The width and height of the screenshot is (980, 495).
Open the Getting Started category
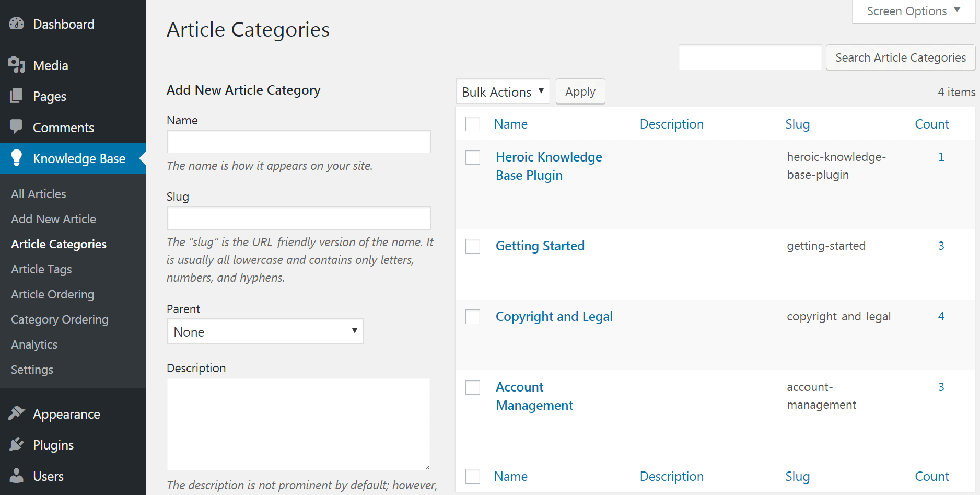[540, 246]
